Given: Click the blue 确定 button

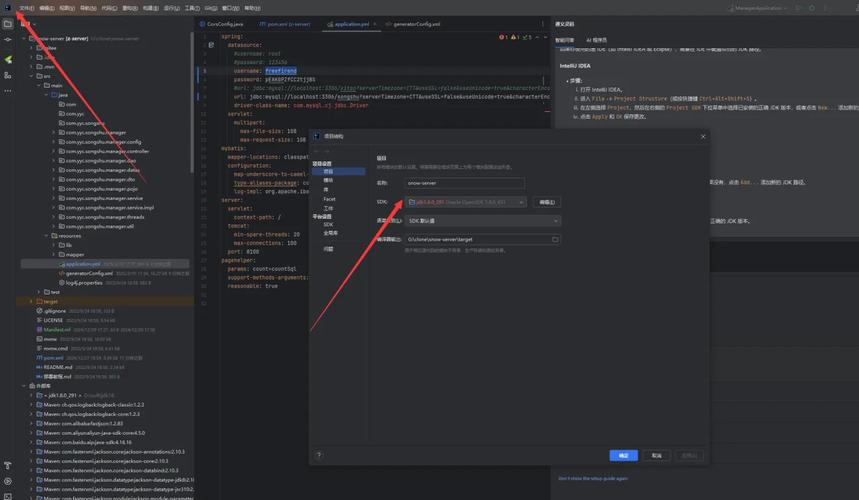Looking at the screenshot, I should pyautogui.click(x=623, y=455).
